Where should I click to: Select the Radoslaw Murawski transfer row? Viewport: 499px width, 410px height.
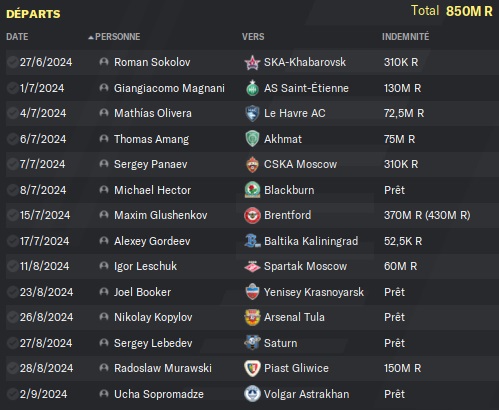(249, 368)
